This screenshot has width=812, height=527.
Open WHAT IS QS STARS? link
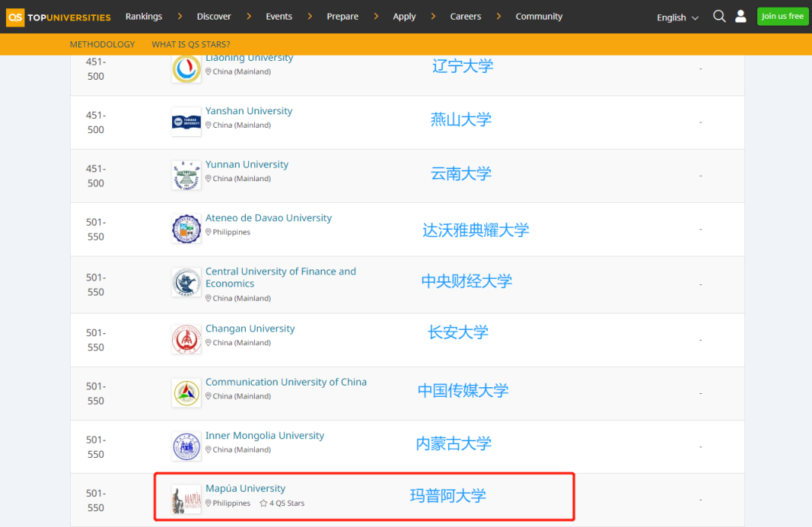coord(190,44)
